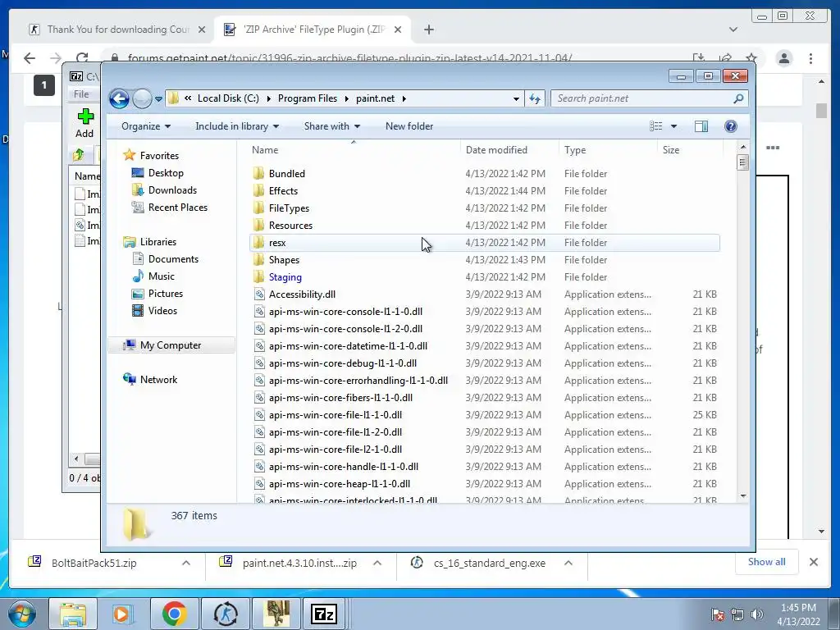This screenshot has height=630, width=840.
Task: Open the Share with dropdown
Action: pyautogui.click(x=332, y=126)
